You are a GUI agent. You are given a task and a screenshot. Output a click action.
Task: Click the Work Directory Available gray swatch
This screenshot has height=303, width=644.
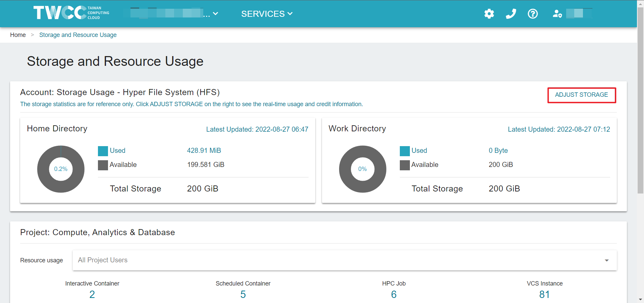click(405, 165)
